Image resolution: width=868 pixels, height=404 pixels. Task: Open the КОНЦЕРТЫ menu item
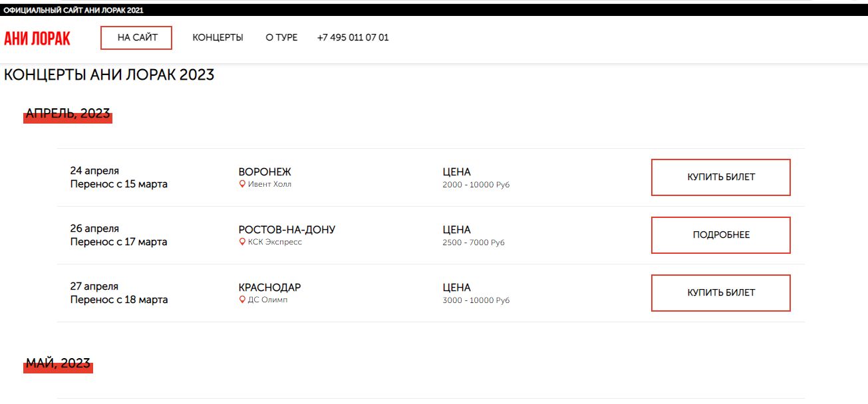pyautogui.click(x=217, y=38)
